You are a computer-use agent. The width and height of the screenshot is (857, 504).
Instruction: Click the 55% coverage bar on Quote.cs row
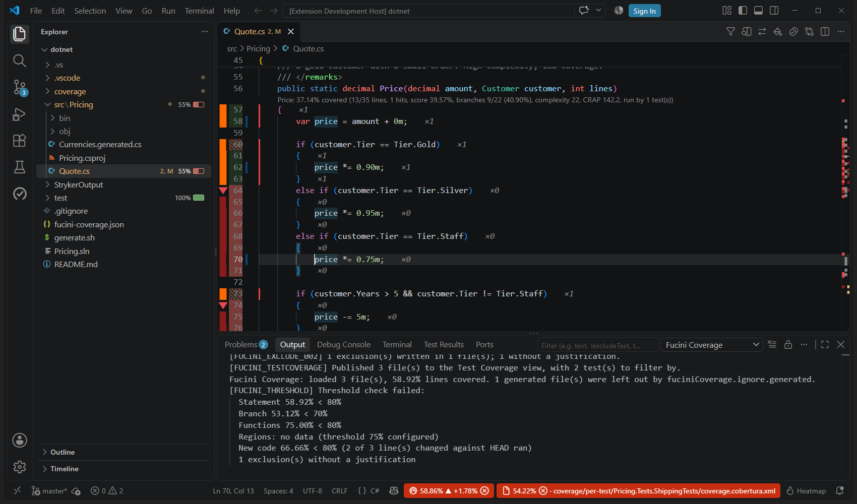click(x=199, y=171)
